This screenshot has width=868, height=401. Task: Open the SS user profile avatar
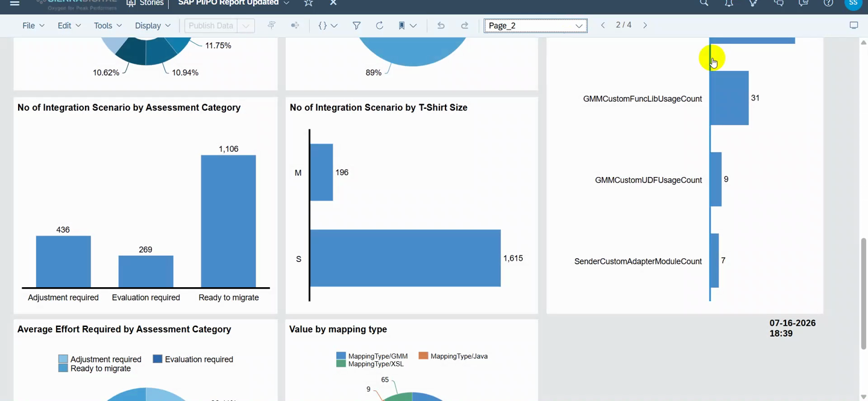pyautogui.click(x=853, y=3)
